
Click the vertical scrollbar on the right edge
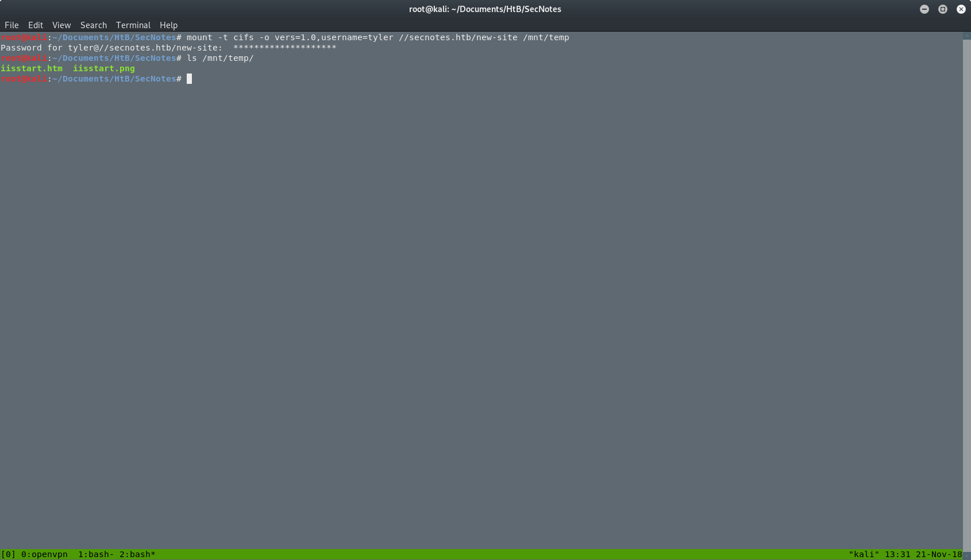tap(966, 287)
